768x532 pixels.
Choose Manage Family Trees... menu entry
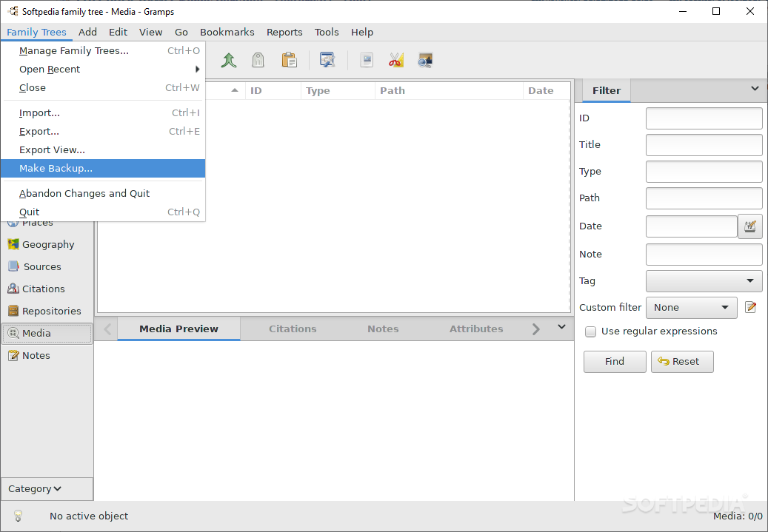click(103, 51)
